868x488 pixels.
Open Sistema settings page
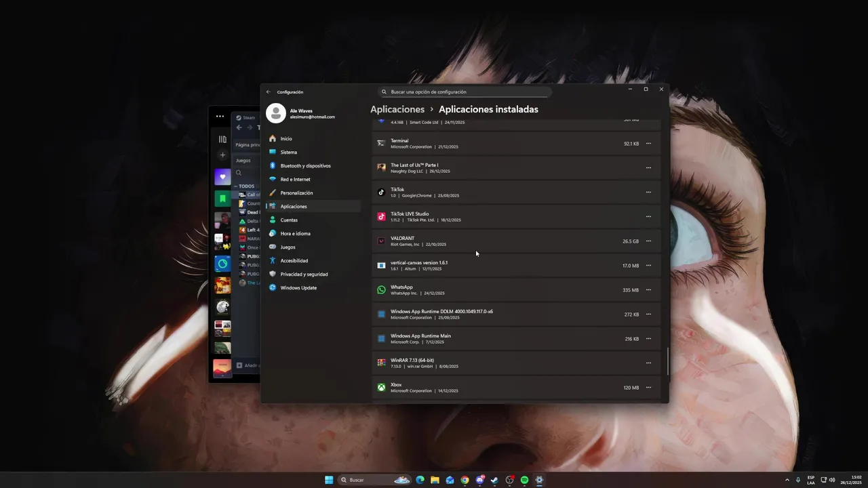click(314, 152)
